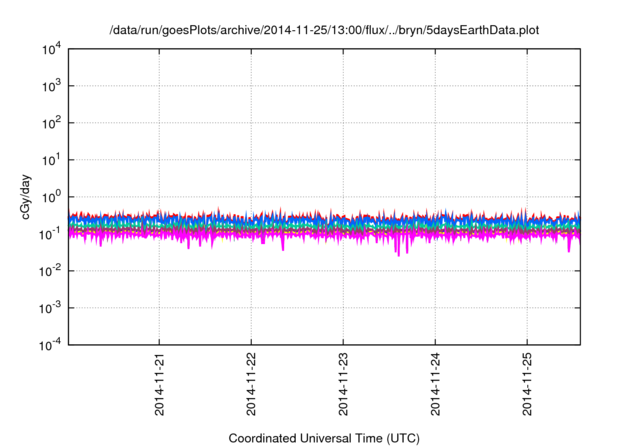
Task: Click the 2014-11-25 date tick label
Action: click(x=527, y=384)
